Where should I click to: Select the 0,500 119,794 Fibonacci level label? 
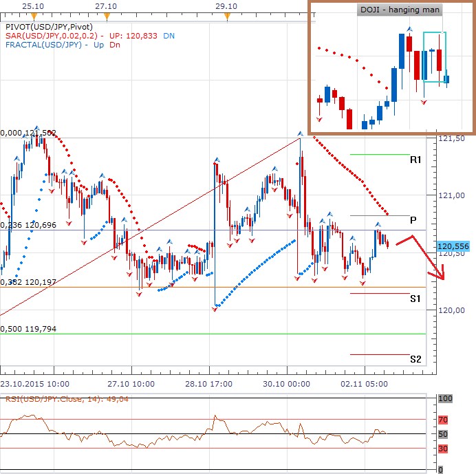tap(28, 329)
